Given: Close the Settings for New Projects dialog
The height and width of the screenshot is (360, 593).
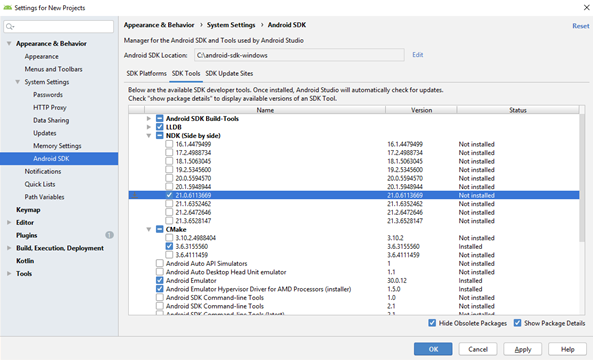Looking at the screenshot, I should [586, 7].
